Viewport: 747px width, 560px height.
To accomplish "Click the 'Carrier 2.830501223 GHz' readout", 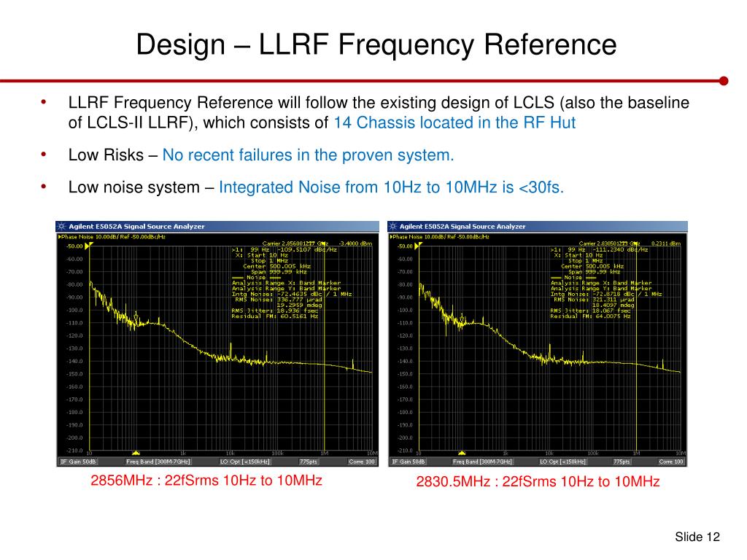I will pos(610,244).
